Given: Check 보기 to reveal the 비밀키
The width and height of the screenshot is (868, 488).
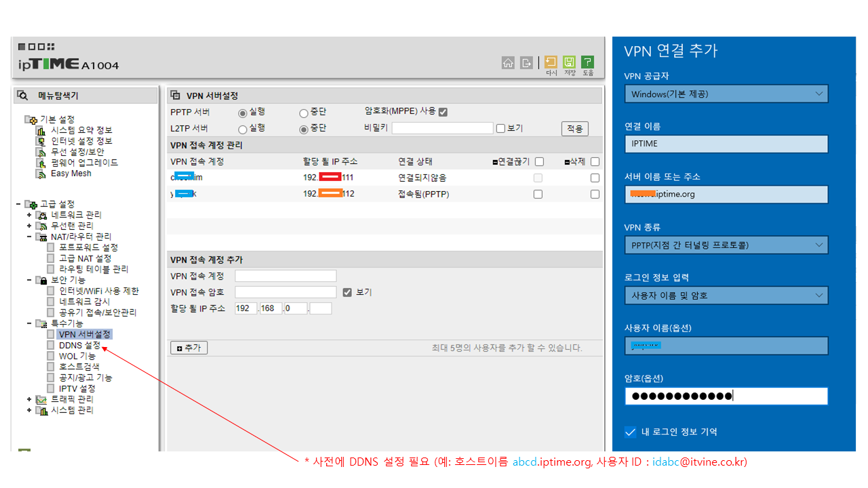Looking at the screenshot, I should pyautogui.click(x=500, y=128).
